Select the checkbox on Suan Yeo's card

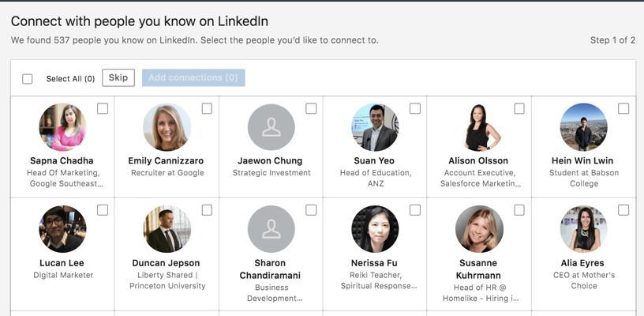coord(415,109)
